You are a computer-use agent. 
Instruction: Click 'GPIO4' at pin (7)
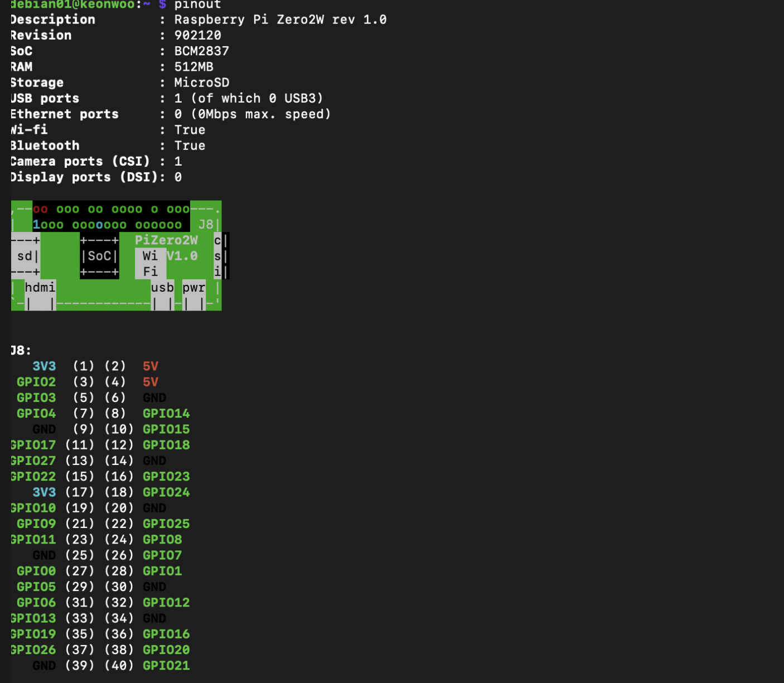pyautogui.click(x=36, y=413)
